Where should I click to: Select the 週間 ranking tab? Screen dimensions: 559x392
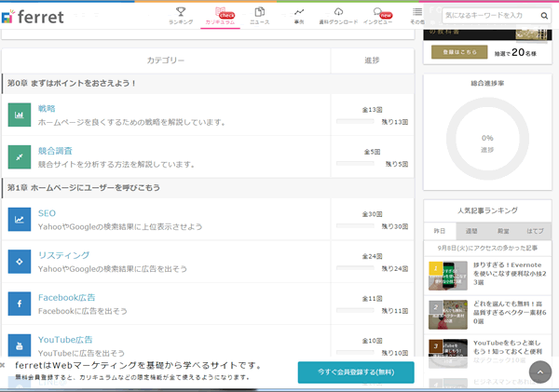[471, 231]
